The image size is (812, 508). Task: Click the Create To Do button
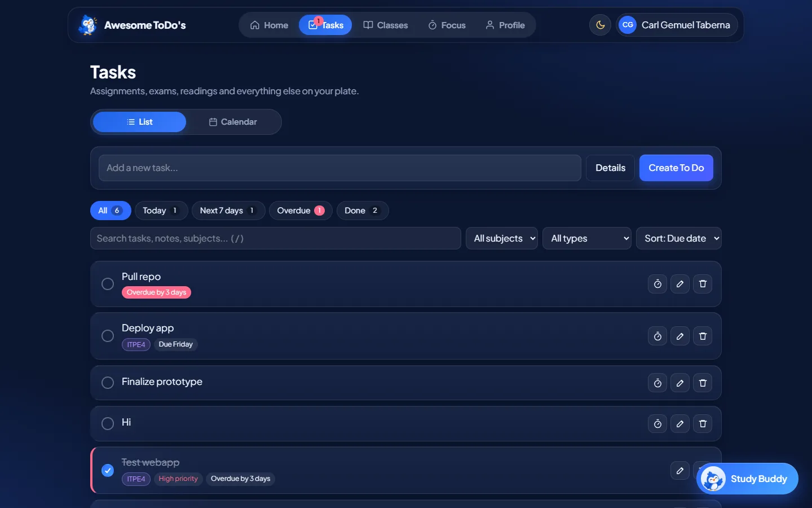tap(676, 168)
